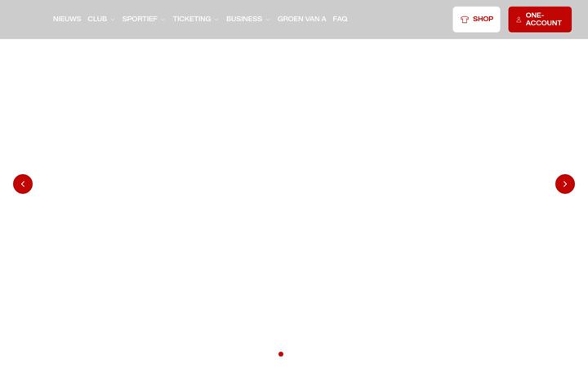This screenshot has width=588, height=368.
Task: Open the Sportief menu item
Action: coord(140,19)
